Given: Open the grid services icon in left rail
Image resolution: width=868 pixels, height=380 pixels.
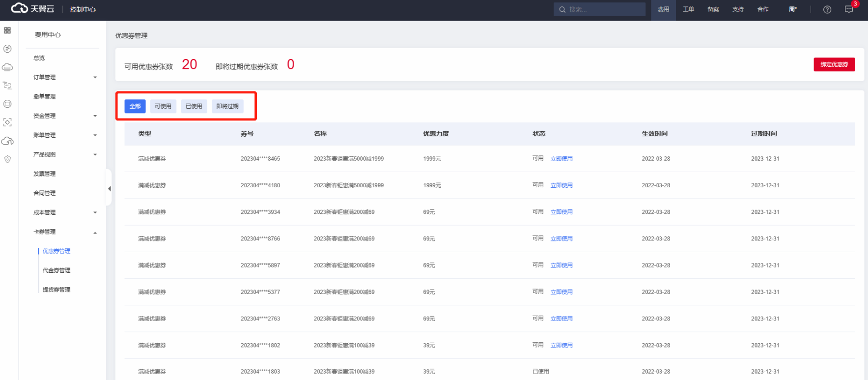Looking at the screenshot, I should (7, 30).
